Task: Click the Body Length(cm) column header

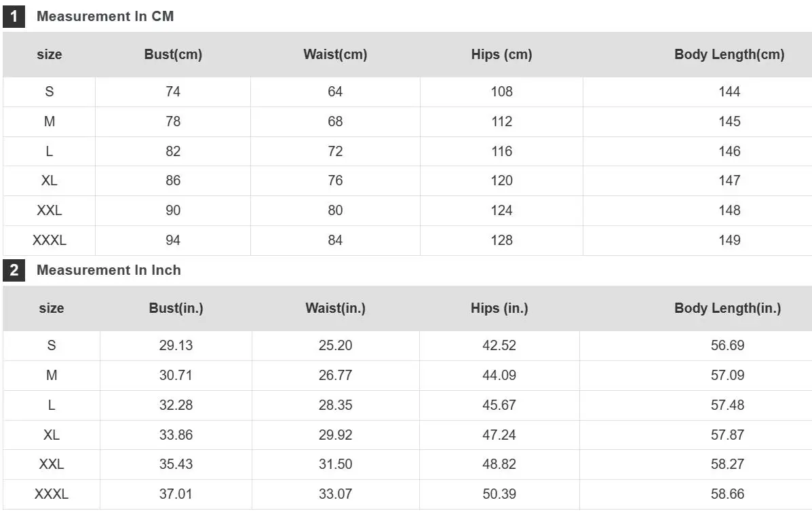Action: tap(729, 55)
